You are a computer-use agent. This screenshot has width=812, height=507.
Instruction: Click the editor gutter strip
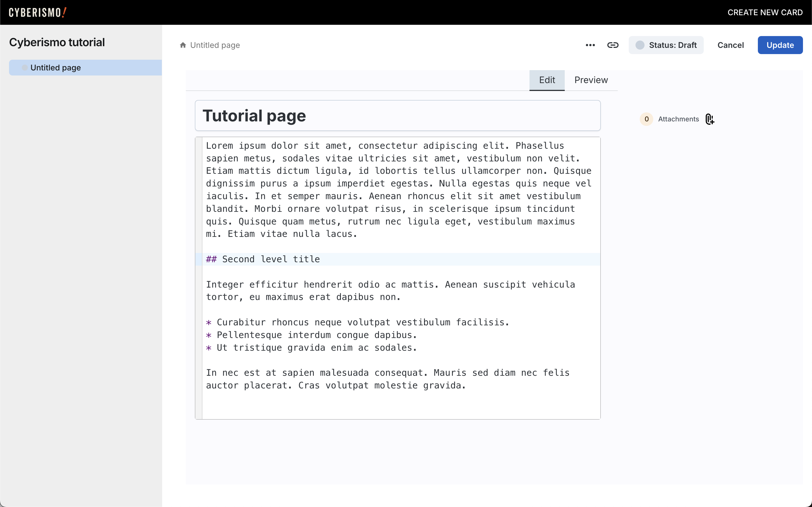click(x=199, y=278)
